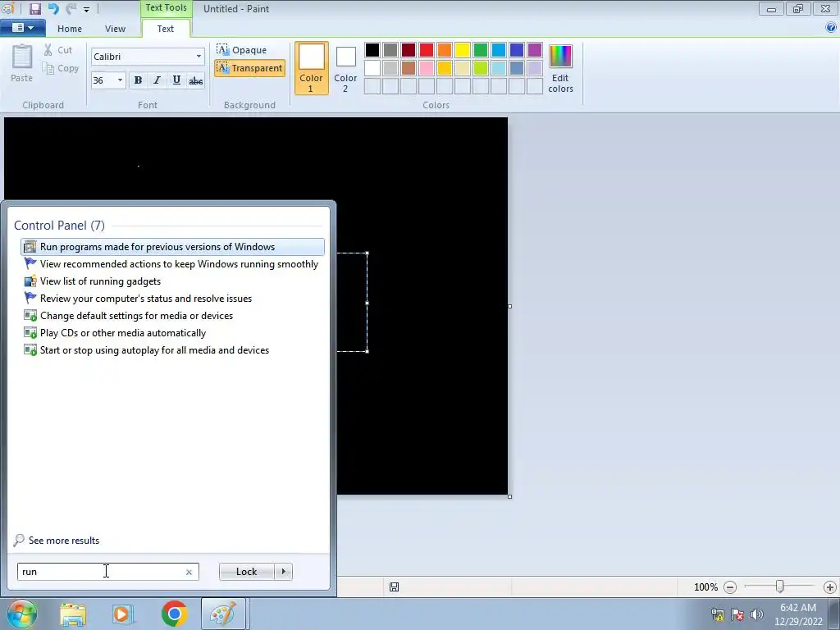Click the Redo arrow icon
Screen dimensions: 840x630
tap(71, 8)
